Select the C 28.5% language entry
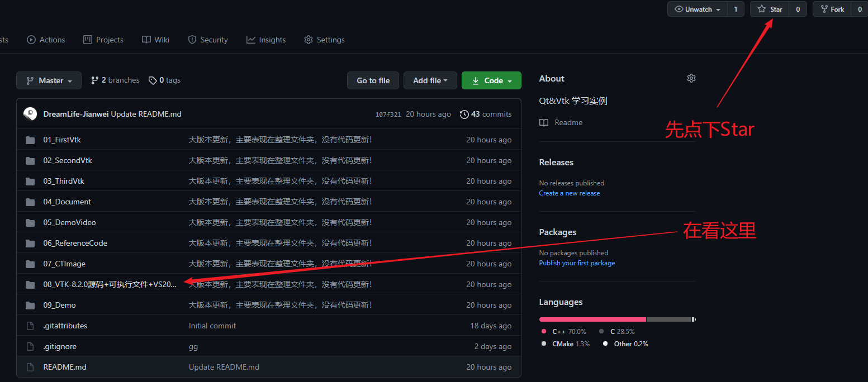 pos(617,331)
